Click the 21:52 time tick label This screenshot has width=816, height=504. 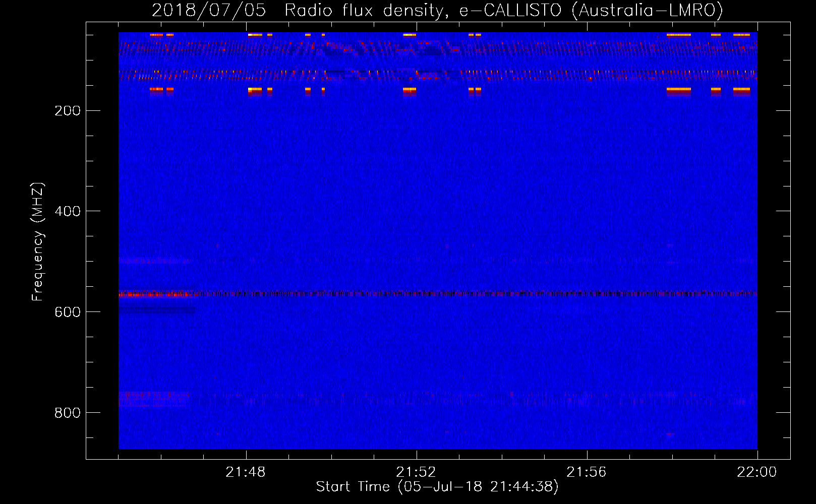point(416,472)
